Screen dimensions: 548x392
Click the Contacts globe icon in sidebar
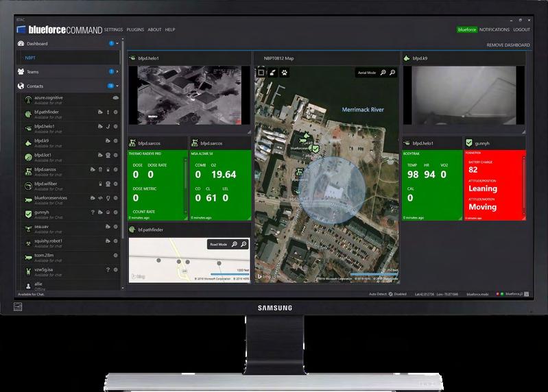[x=21, y=86]
